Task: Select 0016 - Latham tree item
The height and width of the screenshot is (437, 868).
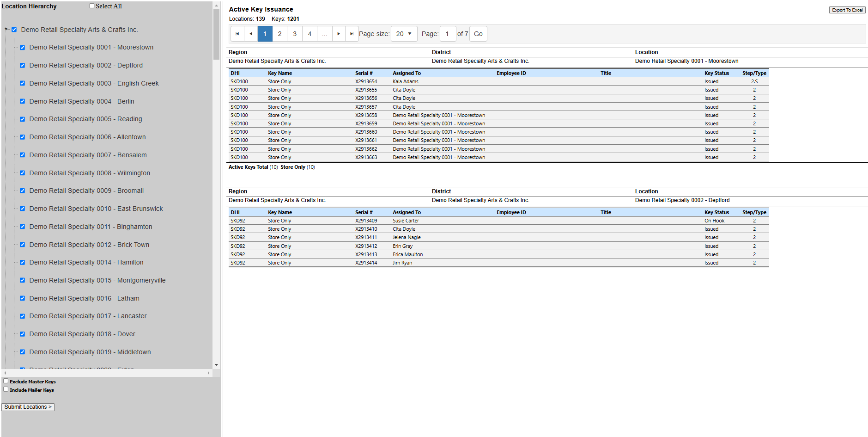Action: pos(84,298)
